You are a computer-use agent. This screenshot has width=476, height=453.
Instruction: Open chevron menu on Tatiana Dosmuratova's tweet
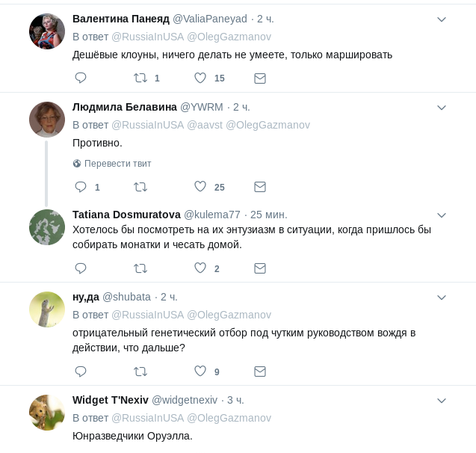tap(442, 215)
